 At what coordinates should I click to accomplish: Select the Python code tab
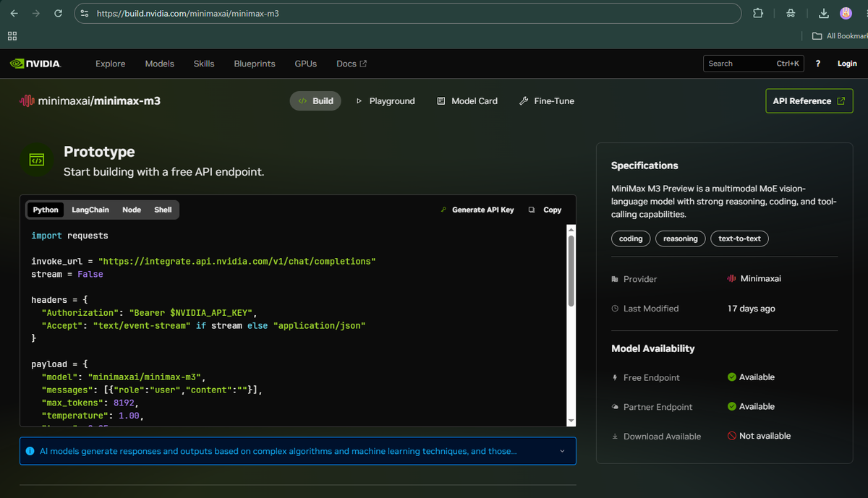tap(46, 210)
